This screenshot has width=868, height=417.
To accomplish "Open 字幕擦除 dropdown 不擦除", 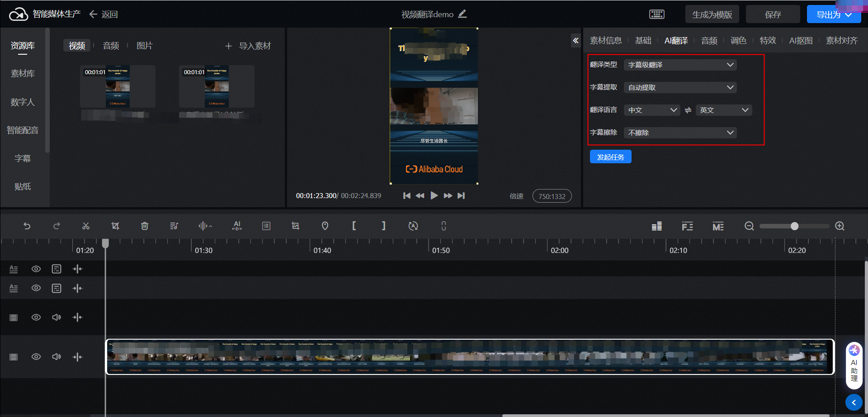I will click(680, 133).
